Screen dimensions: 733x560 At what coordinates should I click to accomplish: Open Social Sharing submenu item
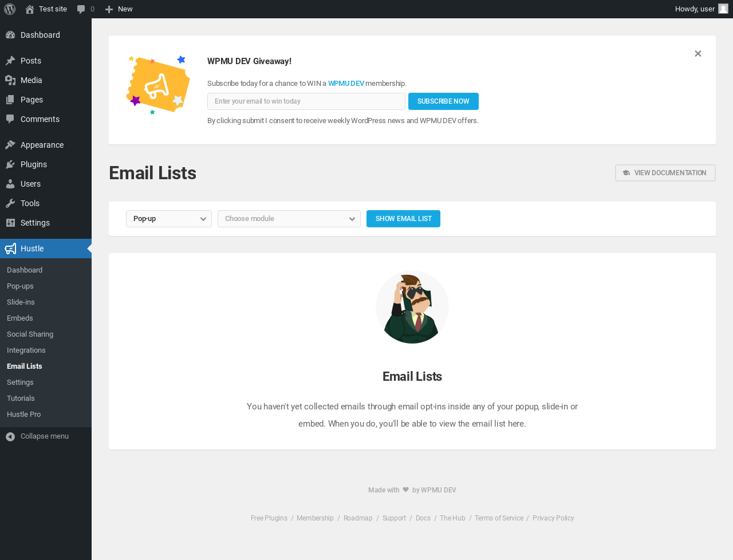30,334
